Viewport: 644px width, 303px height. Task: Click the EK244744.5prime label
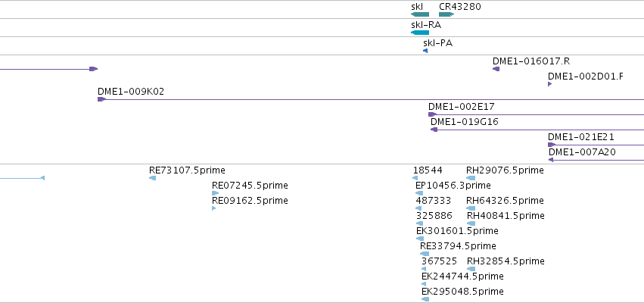pyautogui.click(x=463, y=276)
